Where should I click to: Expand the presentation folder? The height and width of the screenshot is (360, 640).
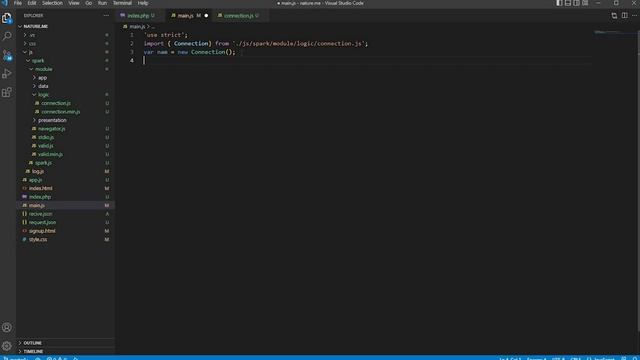click(x=65, y=120)
